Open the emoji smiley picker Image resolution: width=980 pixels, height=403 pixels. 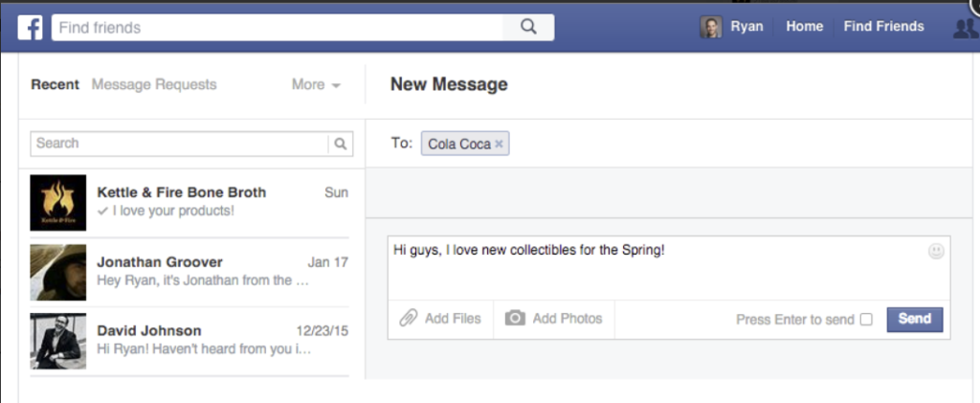[x=936, y=251]
